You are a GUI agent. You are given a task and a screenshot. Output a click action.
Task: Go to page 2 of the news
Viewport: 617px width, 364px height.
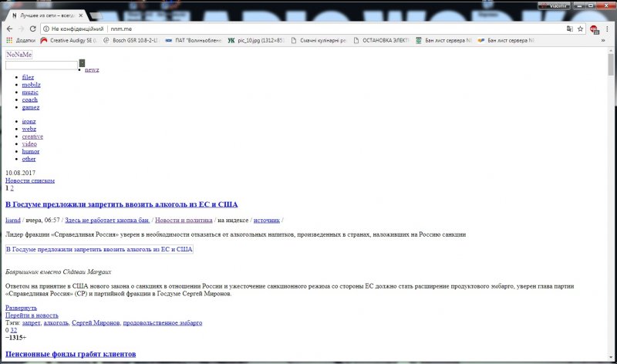(x=12, y=187)
